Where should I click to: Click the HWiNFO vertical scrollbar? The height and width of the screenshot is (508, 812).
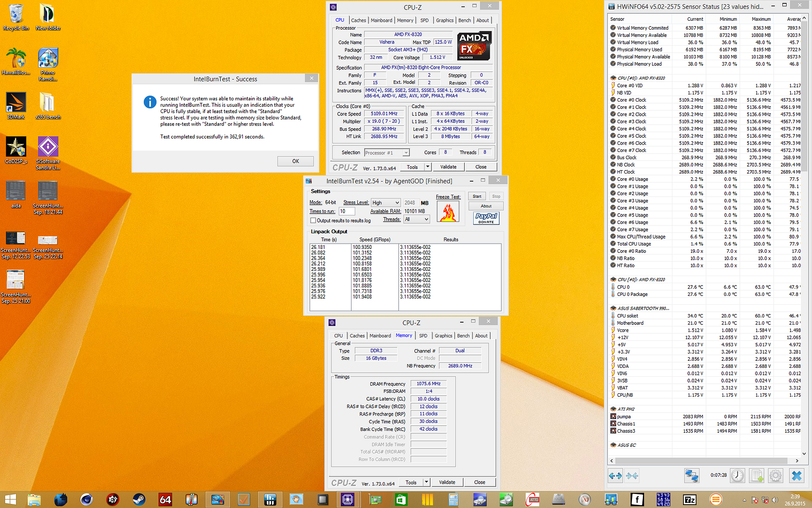[x=804, y=235]
